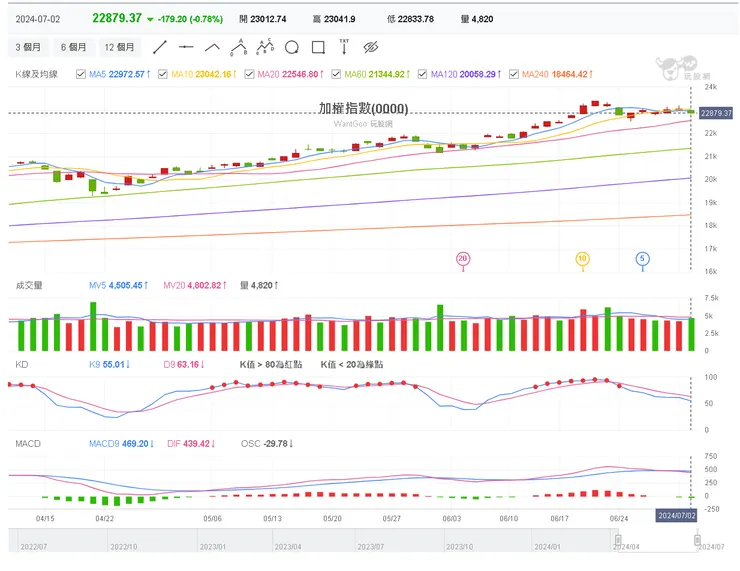The width and height of the screenshot is (740, 571).
Task: Select the trend line drawing tool
Action: click(x=160, y=47)
